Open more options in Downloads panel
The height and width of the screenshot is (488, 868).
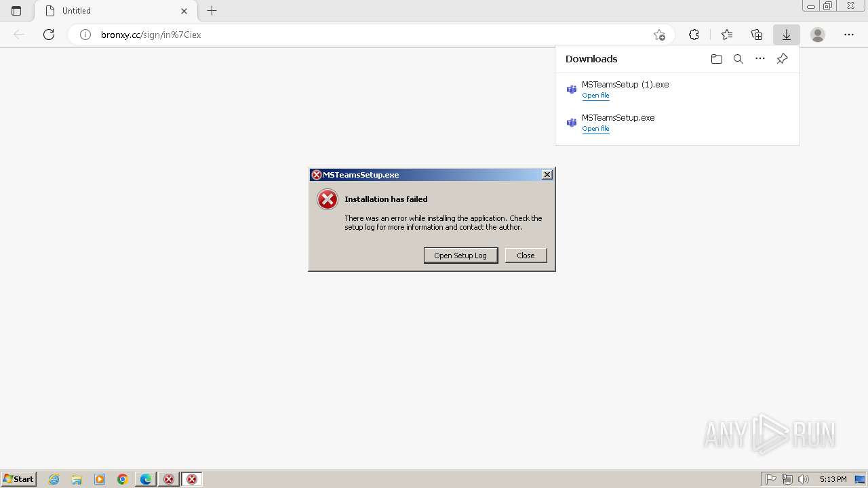pos(760,59)
